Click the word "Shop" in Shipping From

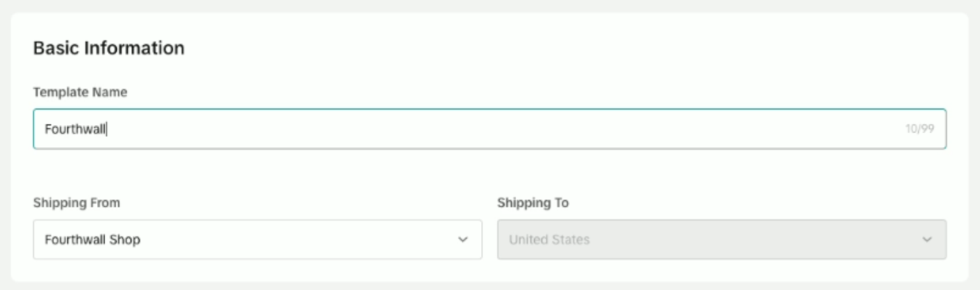125,239
